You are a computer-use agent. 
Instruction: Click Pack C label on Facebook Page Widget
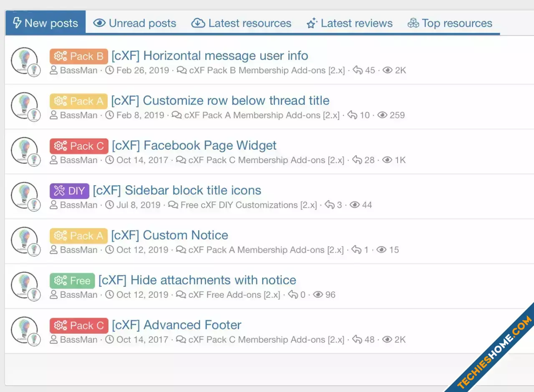point(79,146)
